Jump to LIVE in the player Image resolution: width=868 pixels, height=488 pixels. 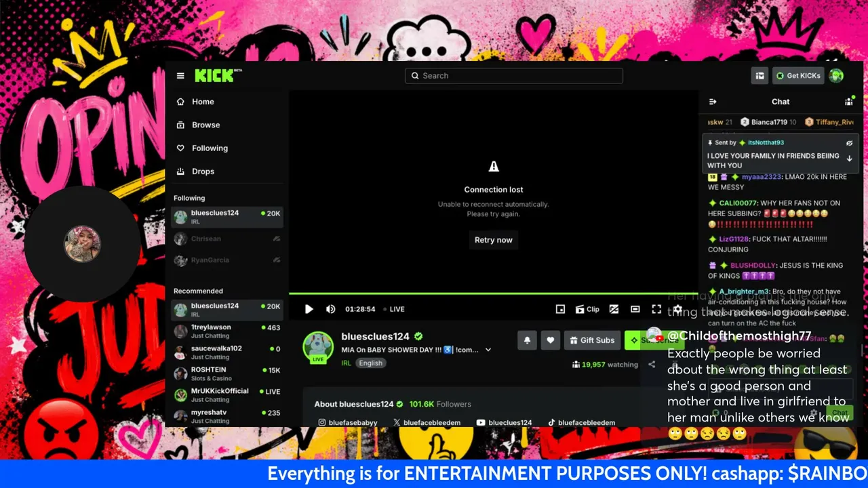[394, 309]
